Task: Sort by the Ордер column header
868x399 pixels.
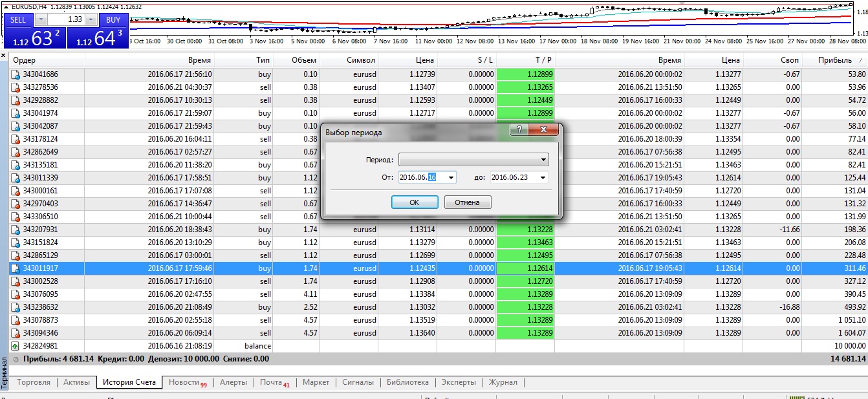Action: [x=48, y=60]
